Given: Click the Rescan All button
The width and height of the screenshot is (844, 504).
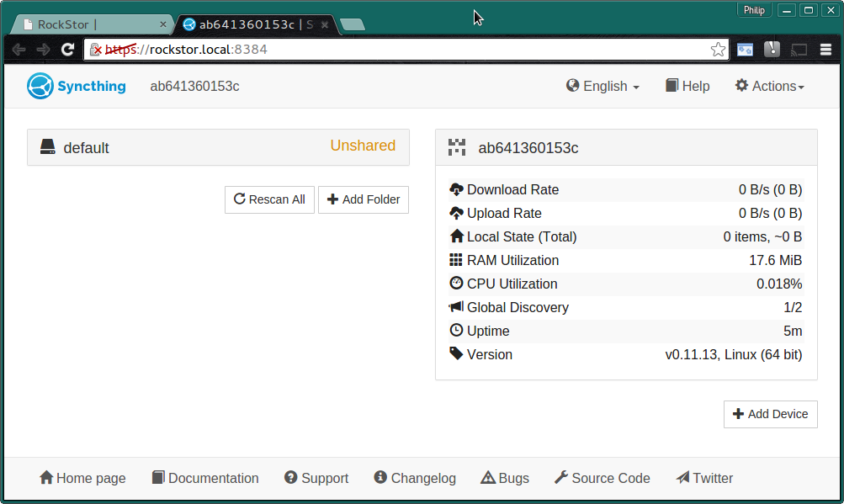Looking at the screenshot, I should (269, 199).
